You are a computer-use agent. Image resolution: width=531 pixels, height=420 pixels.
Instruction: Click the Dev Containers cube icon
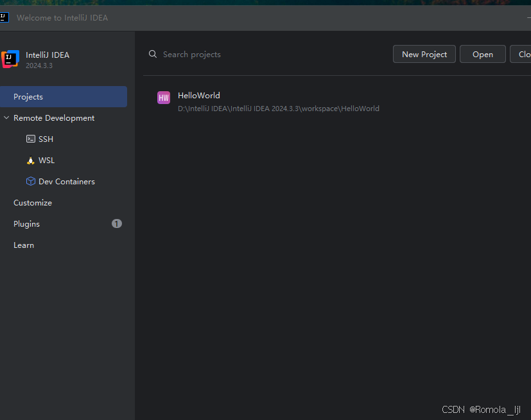(30, 181)
